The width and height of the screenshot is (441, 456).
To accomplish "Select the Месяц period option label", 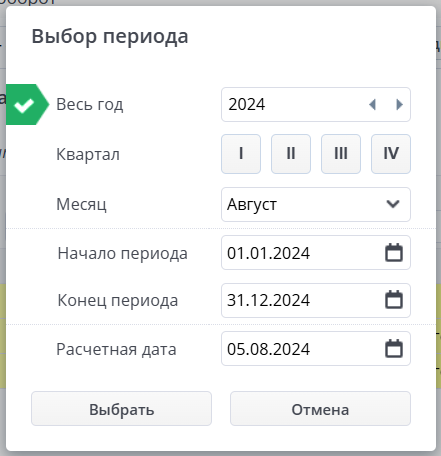I will [x=81, y=204].
